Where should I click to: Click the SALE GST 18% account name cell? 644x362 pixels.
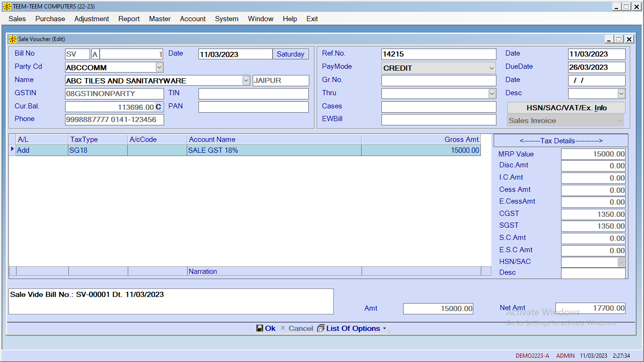[274, 150]
